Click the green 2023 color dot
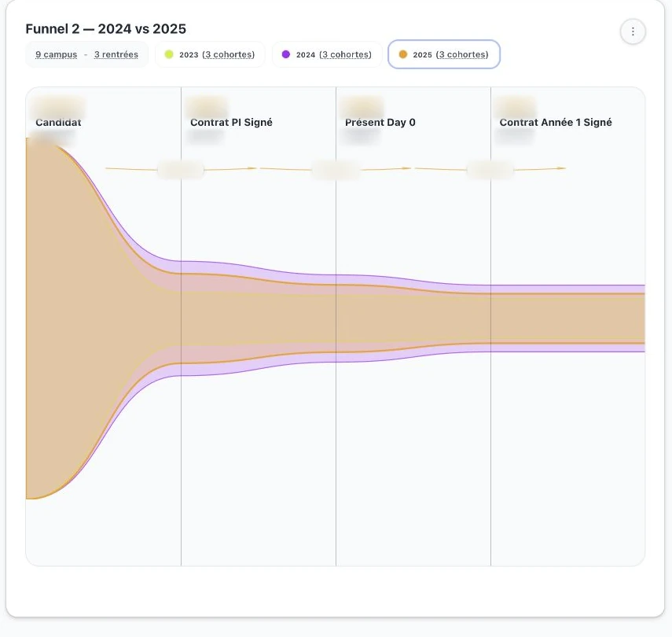This screenshot has height=637, width=672. click(169, 54)
